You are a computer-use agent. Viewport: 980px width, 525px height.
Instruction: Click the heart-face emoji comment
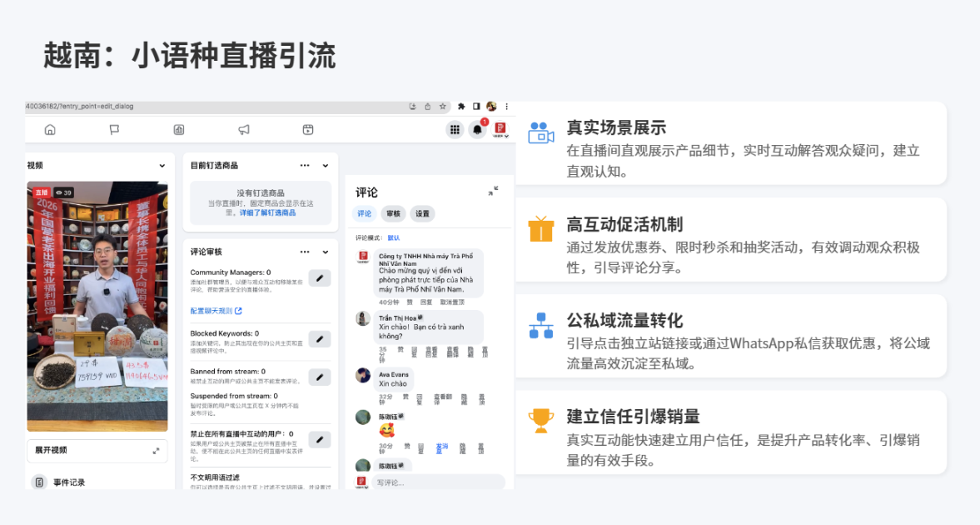pos(387,431)
